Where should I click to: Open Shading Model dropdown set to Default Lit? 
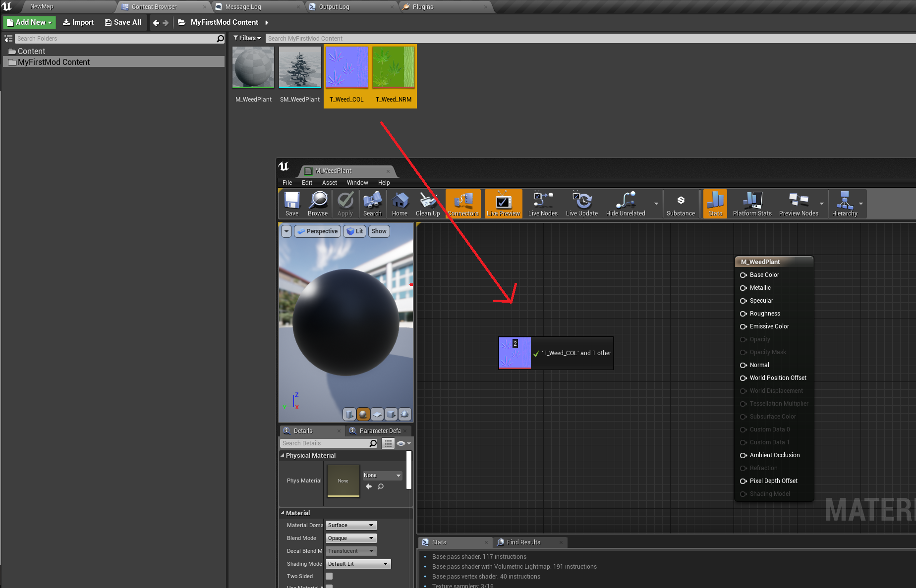(358, 564)
